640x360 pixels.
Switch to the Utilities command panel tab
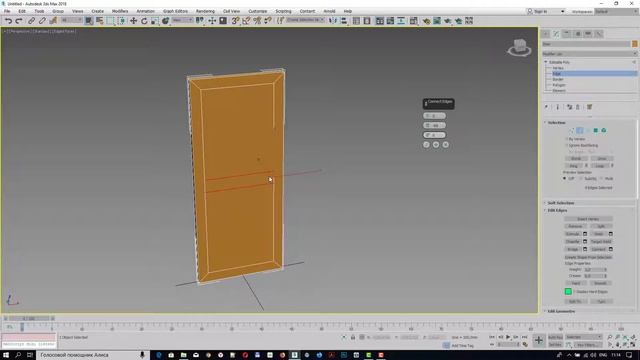click(x=599, y=33)
